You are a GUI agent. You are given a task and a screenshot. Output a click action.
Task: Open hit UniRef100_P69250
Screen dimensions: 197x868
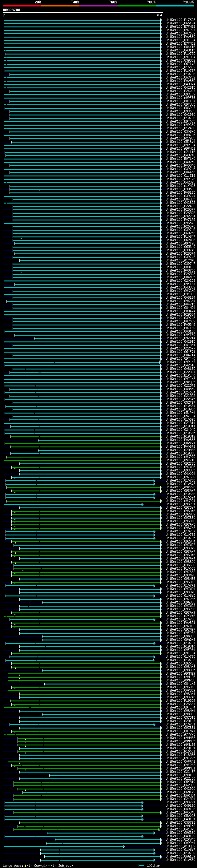point(180,233)
